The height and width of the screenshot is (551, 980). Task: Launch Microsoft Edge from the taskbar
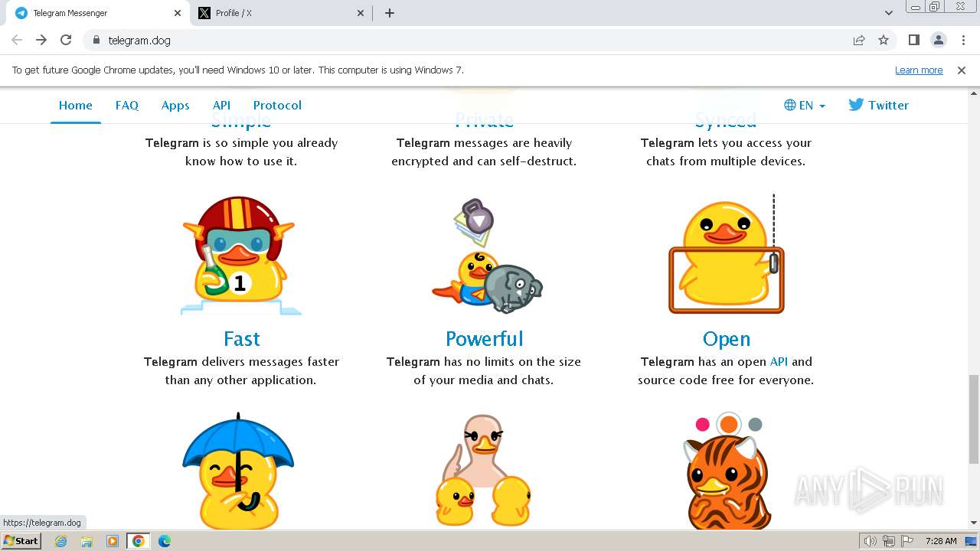165,541
